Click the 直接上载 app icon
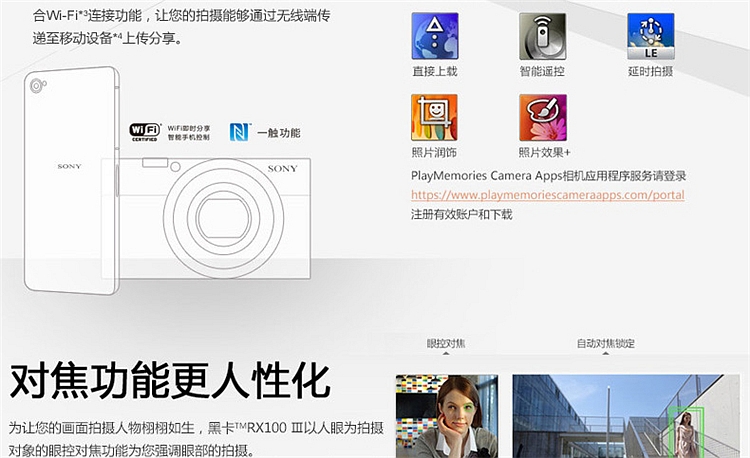The width and height of the screenshot is (750, 458). tap(435, 36)
